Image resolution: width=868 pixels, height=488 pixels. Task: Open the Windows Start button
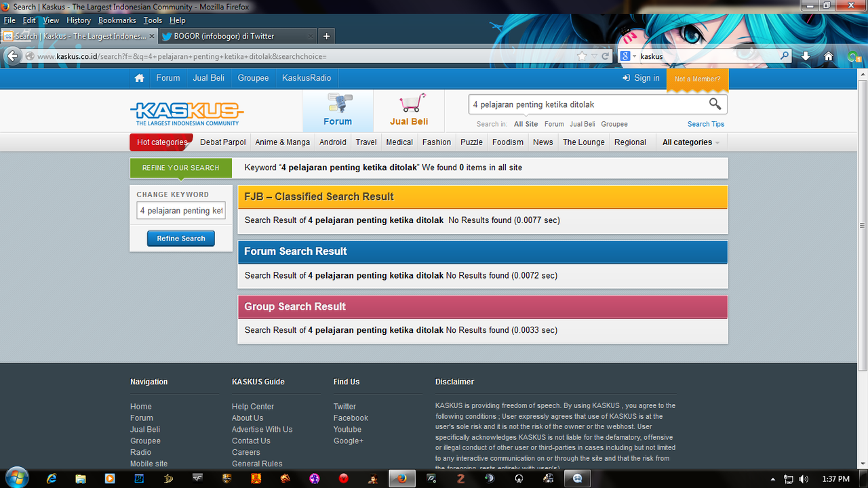coord(16,478)
